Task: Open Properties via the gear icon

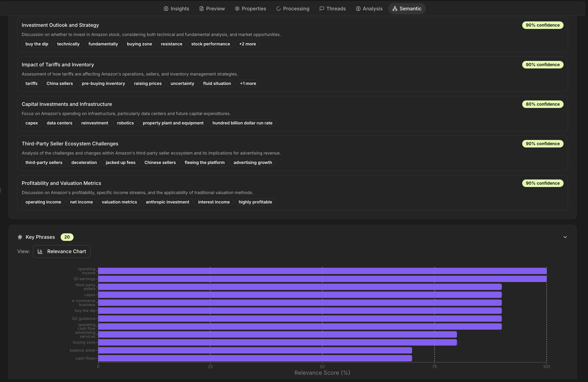Action: (x=237, y=8)
